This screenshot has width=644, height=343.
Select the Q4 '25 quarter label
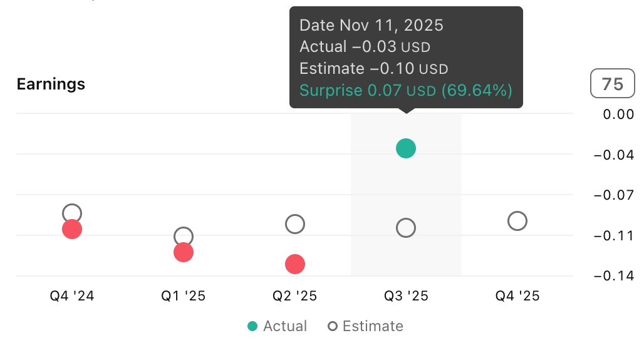tap(517, 296)
